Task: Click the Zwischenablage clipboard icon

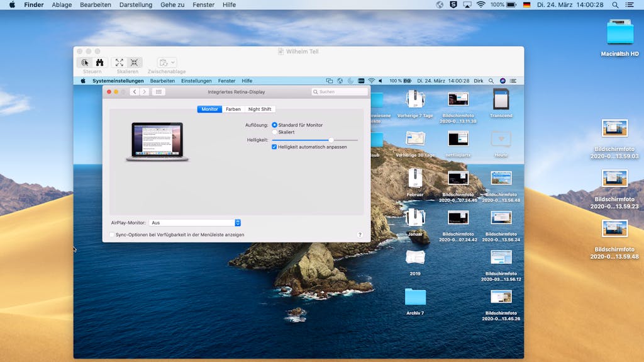Action: (x=164, y=62)
